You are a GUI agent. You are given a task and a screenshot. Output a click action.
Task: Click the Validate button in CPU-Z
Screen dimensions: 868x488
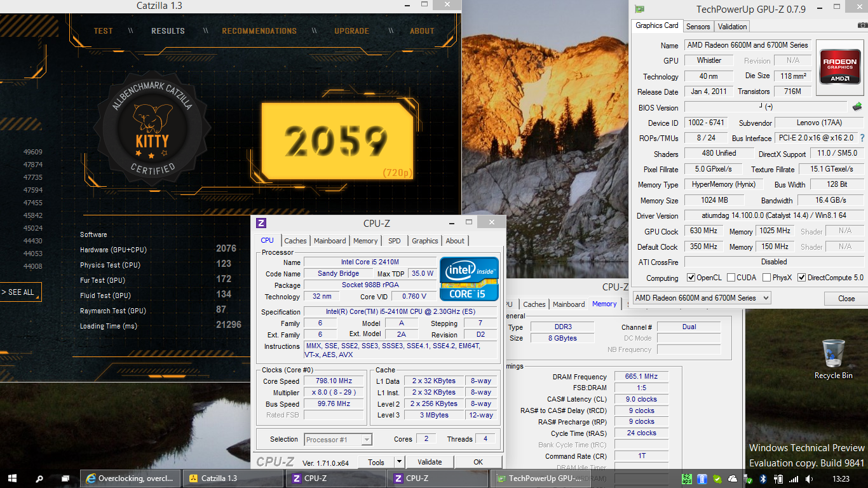430,462
